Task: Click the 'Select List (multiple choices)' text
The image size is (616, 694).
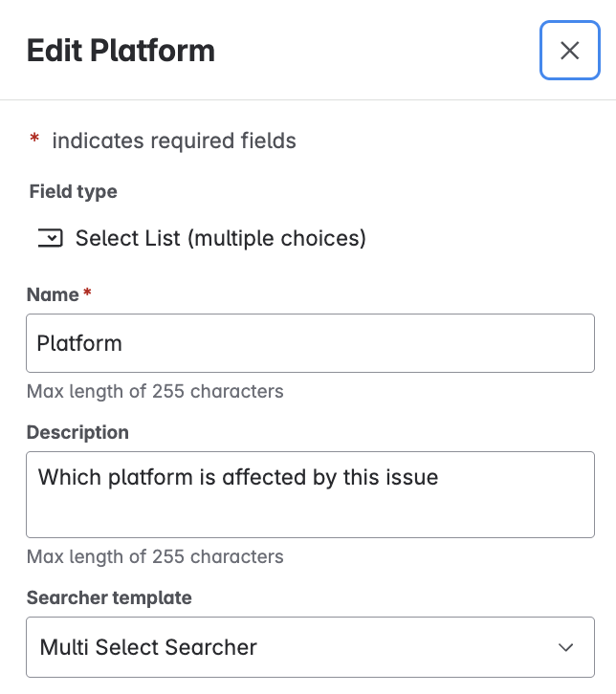Action: [x=221, y=238]
